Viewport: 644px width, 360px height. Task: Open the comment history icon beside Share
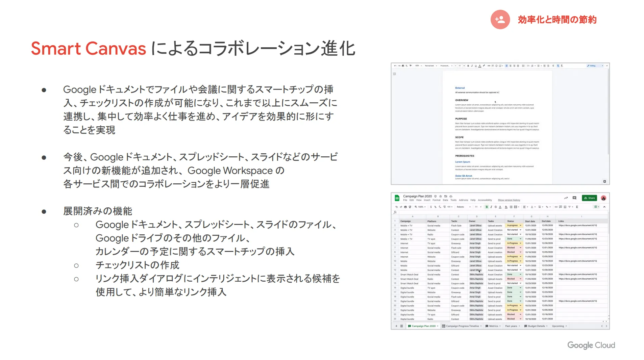click(574, 198)
